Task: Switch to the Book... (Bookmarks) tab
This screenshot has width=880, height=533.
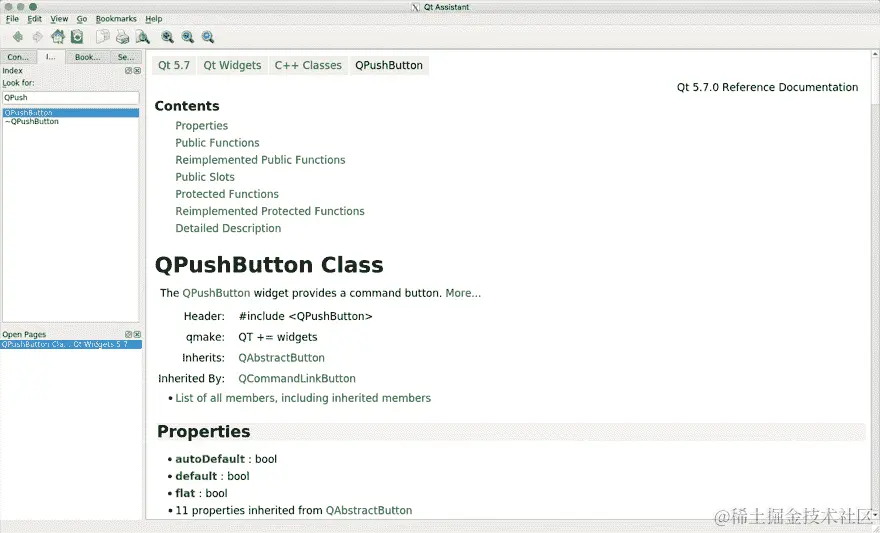Action: point(88,57)
